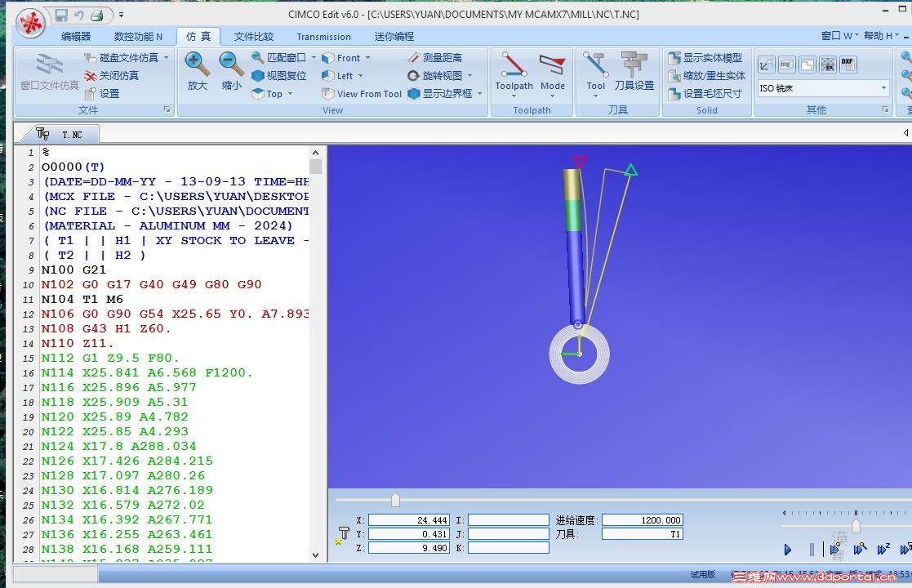
Task: Click the STL icon in 其他 group
Action: 828,65
